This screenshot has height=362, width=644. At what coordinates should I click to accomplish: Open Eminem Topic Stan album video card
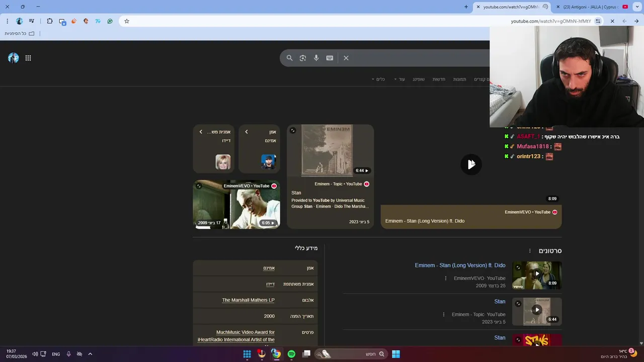tap(330, 176)
